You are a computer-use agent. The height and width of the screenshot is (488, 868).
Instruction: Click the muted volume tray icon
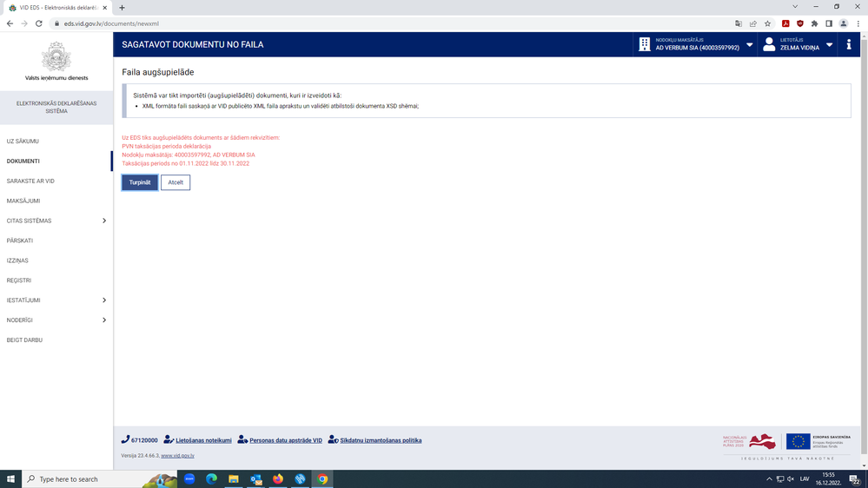[791, 479]
